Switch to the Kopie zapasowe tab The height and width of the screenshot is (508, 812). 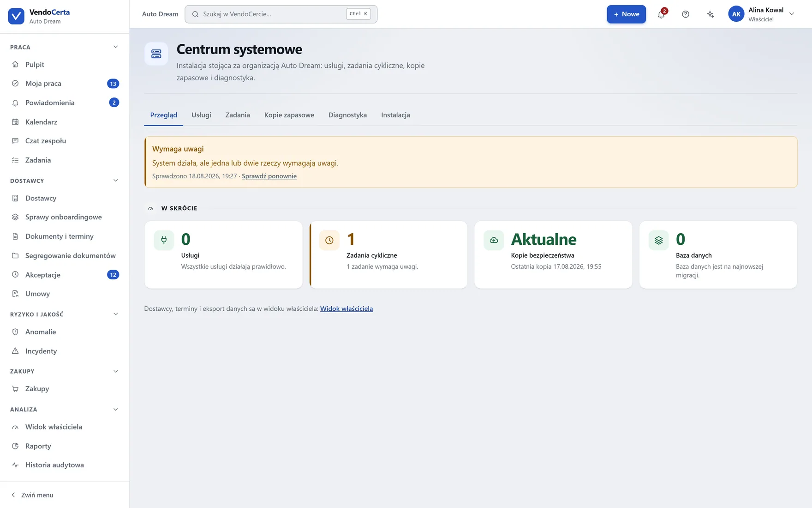point(289,115)
